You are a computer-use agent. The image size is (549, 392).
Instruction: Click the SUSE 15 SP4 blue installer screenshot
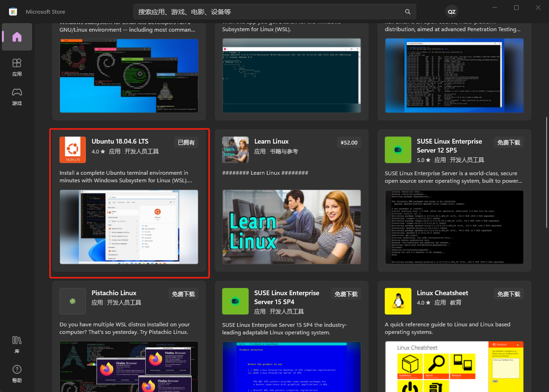click(x=292, y=366)
